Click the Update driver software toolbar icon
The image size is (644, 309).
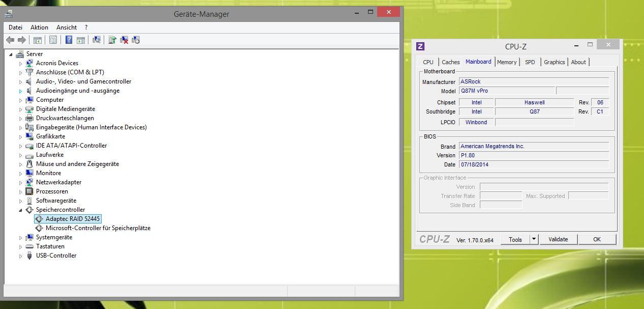tap(112, 40)
